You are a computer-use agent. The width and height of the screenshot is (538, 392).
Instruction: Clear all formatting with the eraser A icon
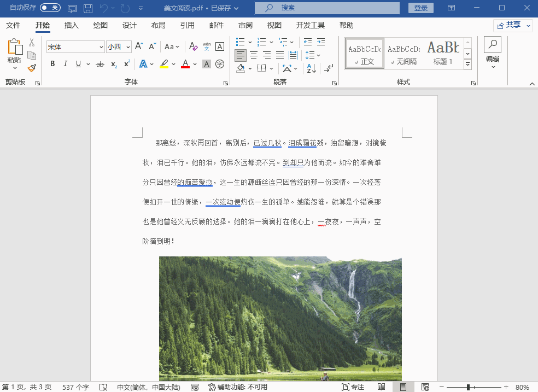pos(193,46)
